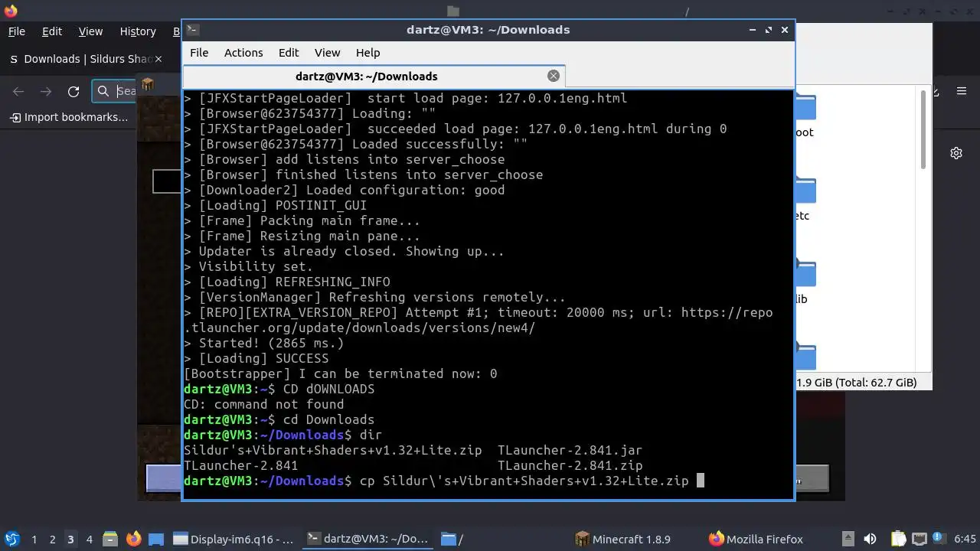Viewport: 980px width, 551px height.
Task: Open Firefox's History menu
Action: (x=138, y=31)
